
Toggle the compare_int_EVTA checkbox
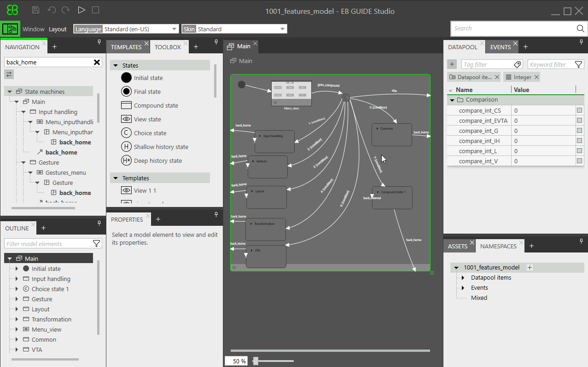[580, 120]
